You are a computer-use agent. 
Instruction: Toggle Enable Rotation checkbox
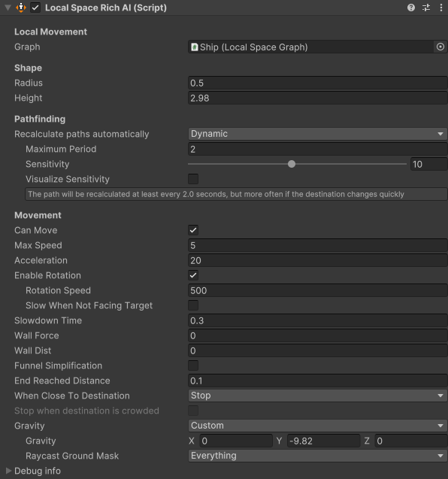point(193,275)
